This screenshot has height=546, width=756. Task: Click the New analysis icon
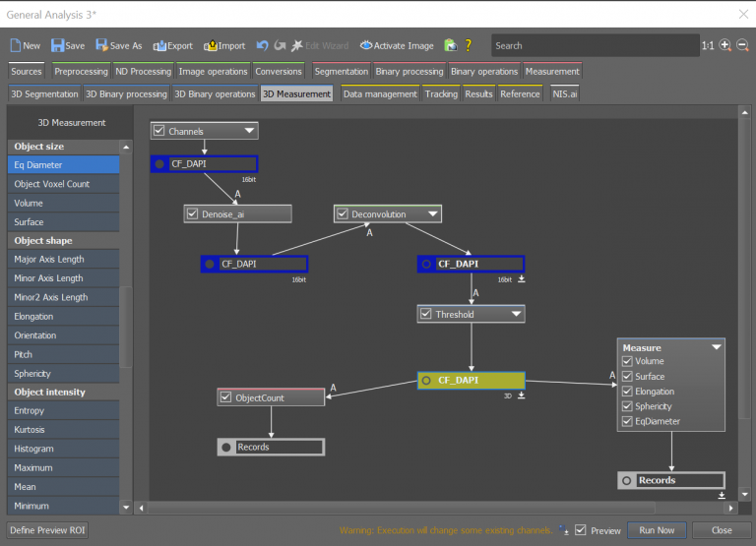pos(16,45)
